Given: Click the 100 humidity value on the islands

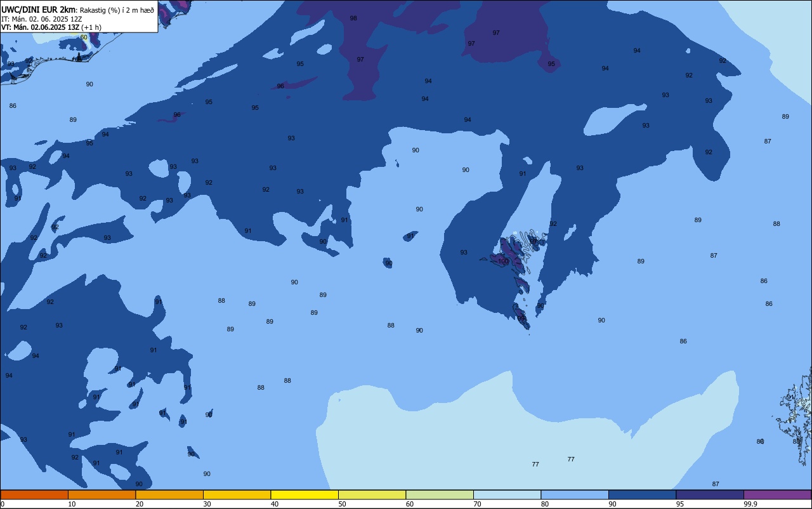Looking at the screenshot, I should 503,261.
